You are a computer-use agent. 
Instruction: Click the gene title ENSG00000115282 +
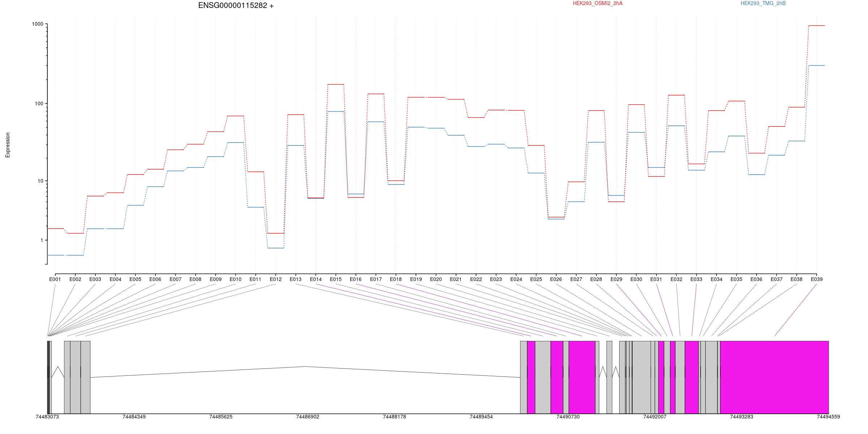[x=236, y=5]
